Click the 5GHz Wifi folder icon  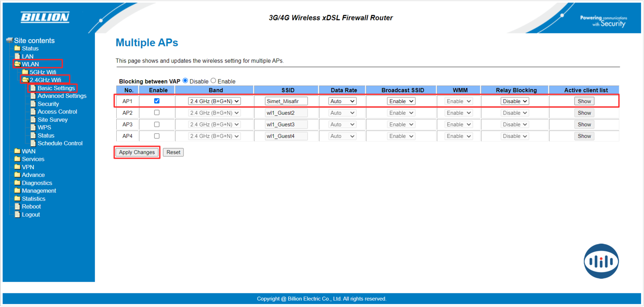click(x=25, y=72)
